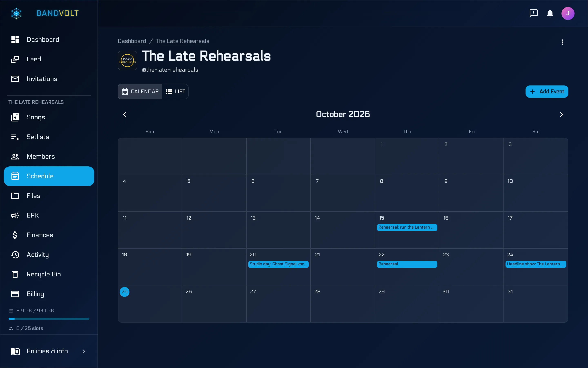Image resolution: width=588 pixels, height=368 pixels.
Task: Open the user avatar J menu
Action: point(568,13)
